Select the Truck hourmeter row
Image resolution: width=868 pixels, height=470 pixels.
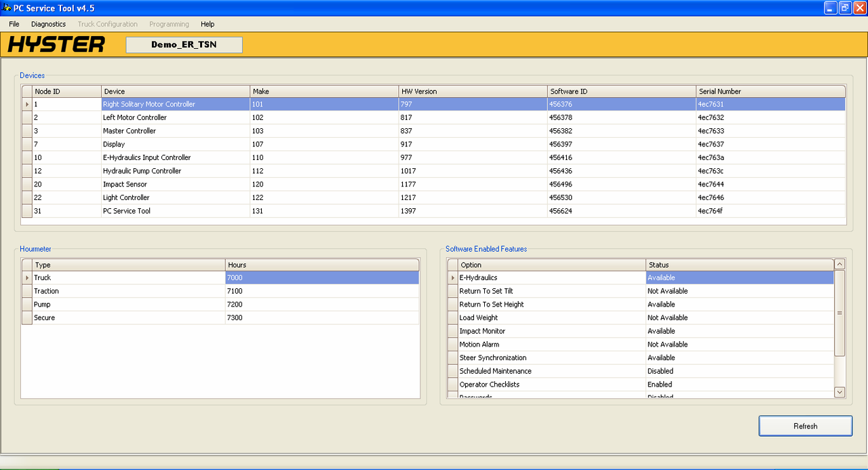(x=220, y=277)
